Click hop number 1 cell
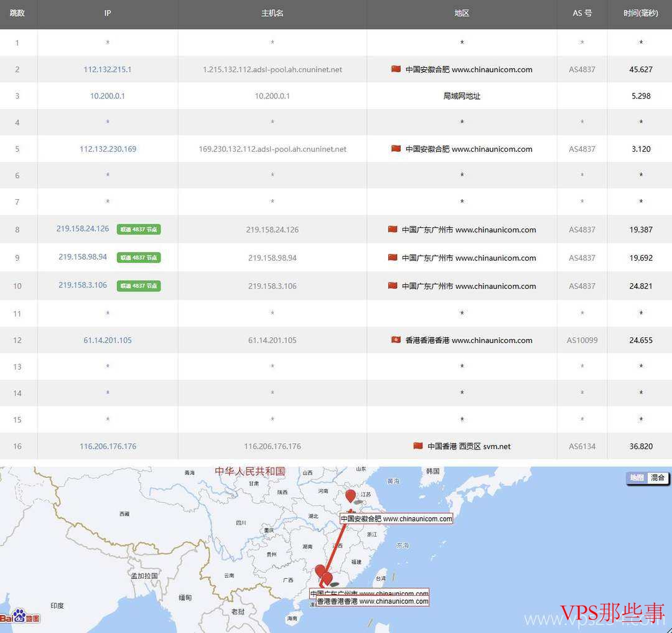Viewport: 672px width, 633px height. pyautogui.click(x=17, y=43)
